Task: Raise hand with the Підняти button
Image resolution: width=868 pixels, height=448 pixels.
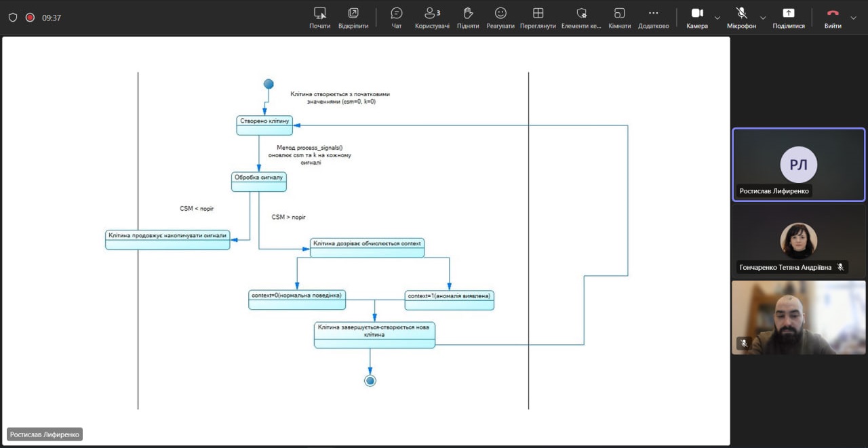Action: [x=468, y=18]
